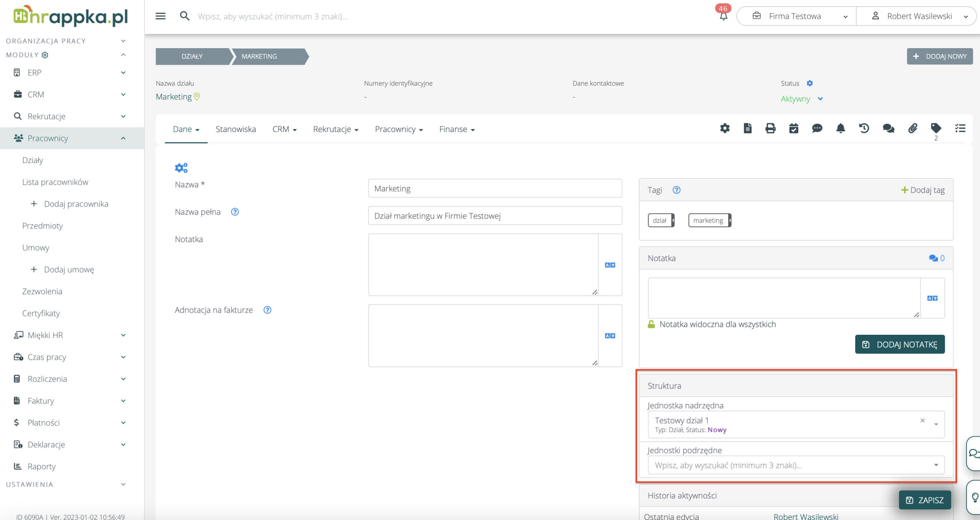Open the calendar check icon
This screenshot has width=980, height=520.
[x=794, y=128]
